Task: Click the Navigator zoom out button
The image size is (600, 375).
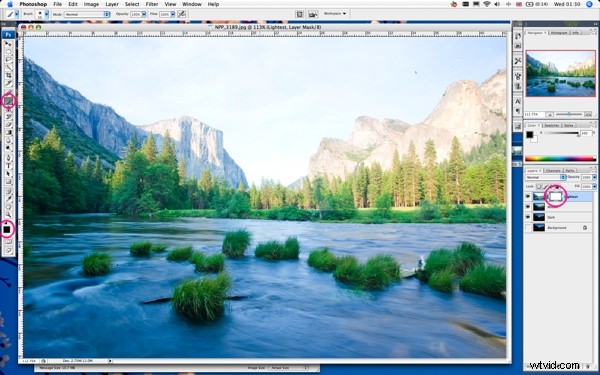Action: [x=549, y=114]
